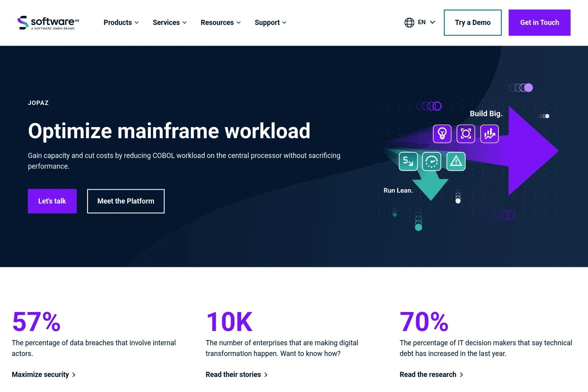Click the arrow next to Read their stories
Screen dimensions: 588x392
266,375
